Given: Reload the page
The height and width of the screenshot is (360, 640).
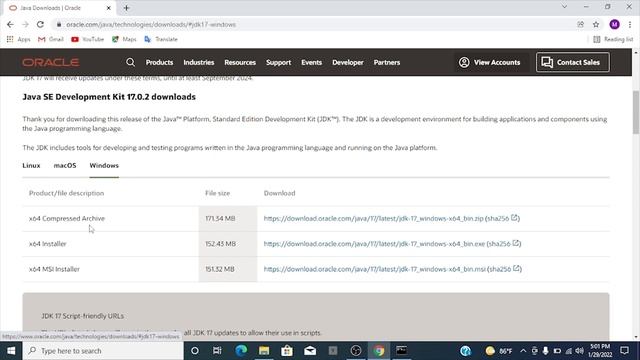Looking at the screenshot, I should point(40,24).
